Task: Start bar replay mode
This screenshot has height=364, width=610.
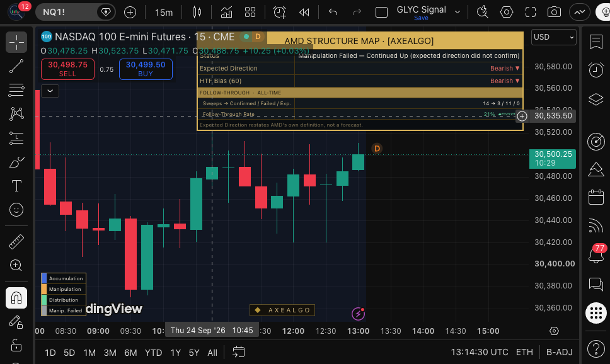Action: [304, 13]
